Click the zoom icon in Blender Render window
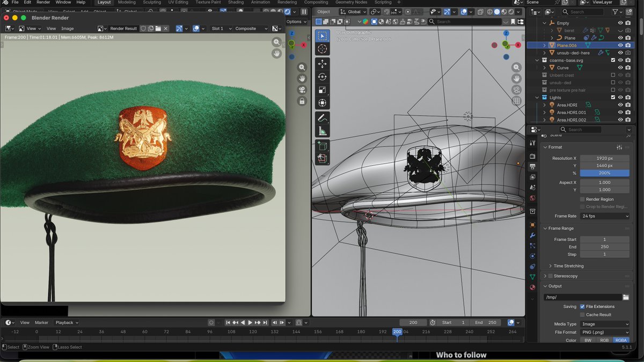The height and width of the screenshot is (362, 644). (x=276, y=42)
